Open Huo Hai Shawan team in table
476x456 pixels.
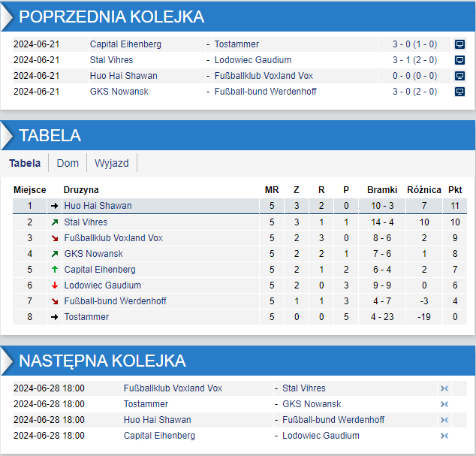(98, 206)
